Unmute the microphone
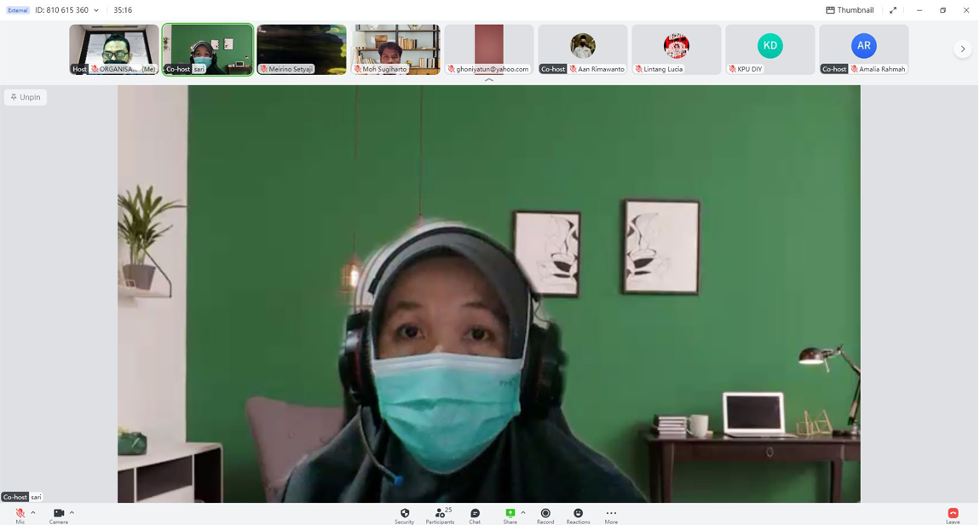 click(x=20, y=514)
